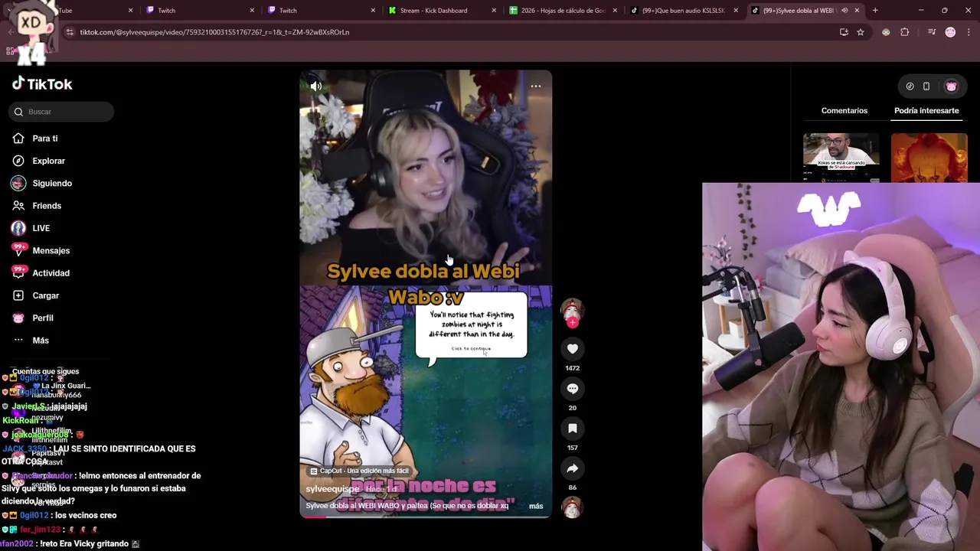The width and height of the screenshot is (980, 551).
Task: Share the video with the arrow icon
Action: pos(572,468)
